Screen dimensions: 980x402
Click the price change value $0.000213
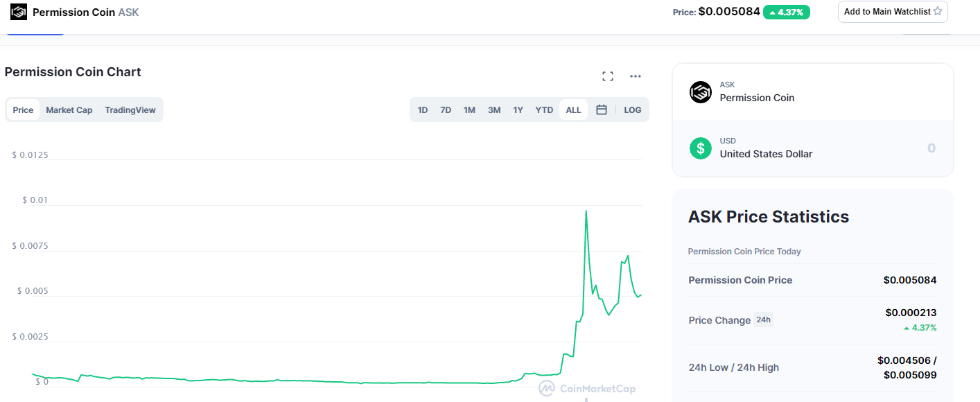click(x=911, y=313)
